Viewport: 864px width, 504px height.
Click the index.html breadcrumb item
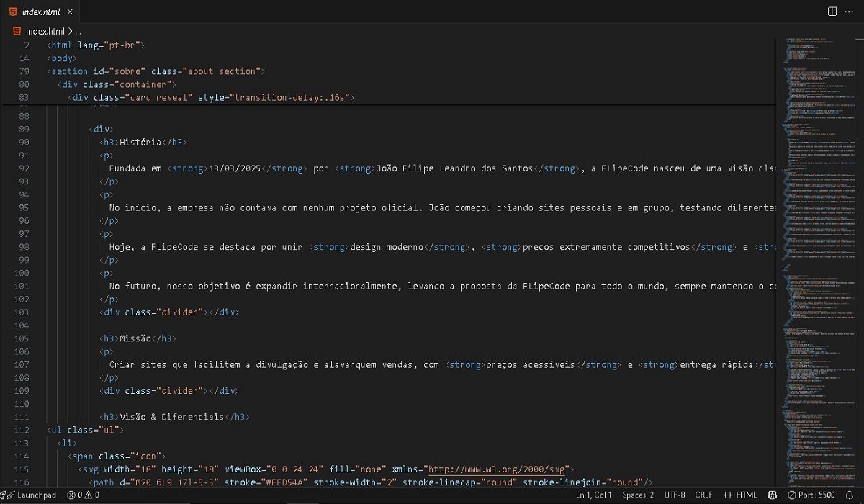(39, 31)
